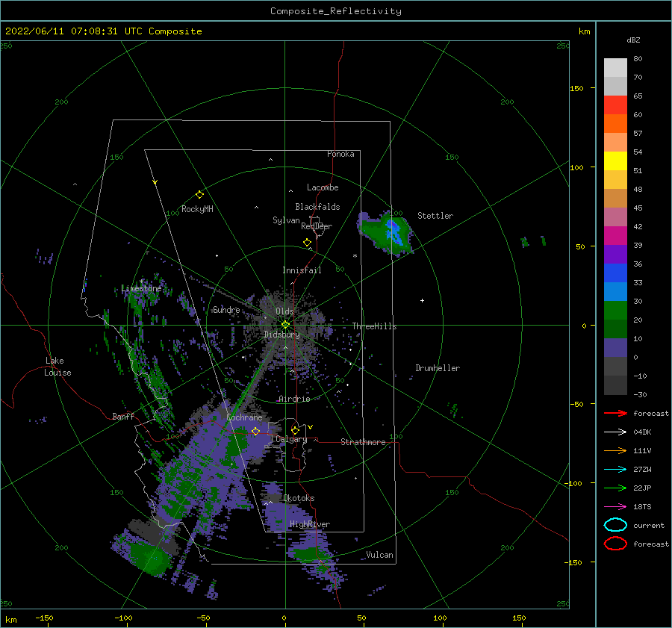672x628 pixels.
Task: Click the magenta 18TS arrow symbol
Action: pos(615,507)
